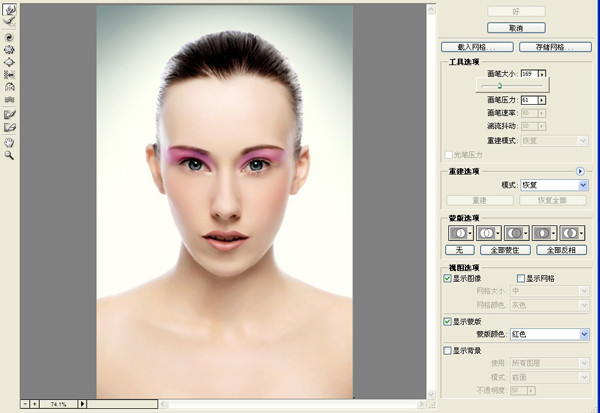Click the 画笔压力 value field
This screenshot has height=413, width=600.
pos(529,100)
